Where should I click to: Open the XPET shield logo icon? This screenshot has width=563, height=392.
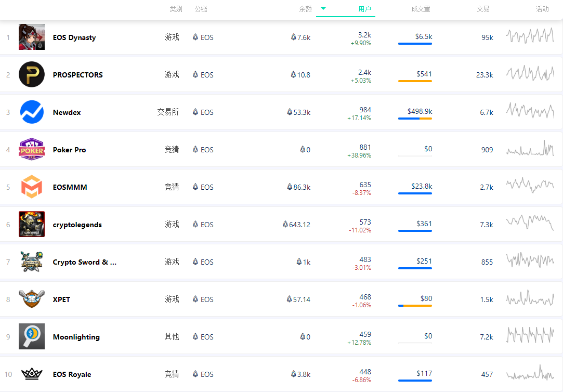point(32,299)
